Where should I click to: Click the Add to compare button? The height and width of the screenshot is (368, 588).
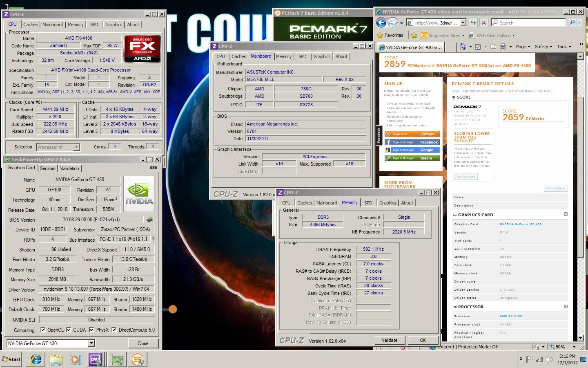point(555,188)
